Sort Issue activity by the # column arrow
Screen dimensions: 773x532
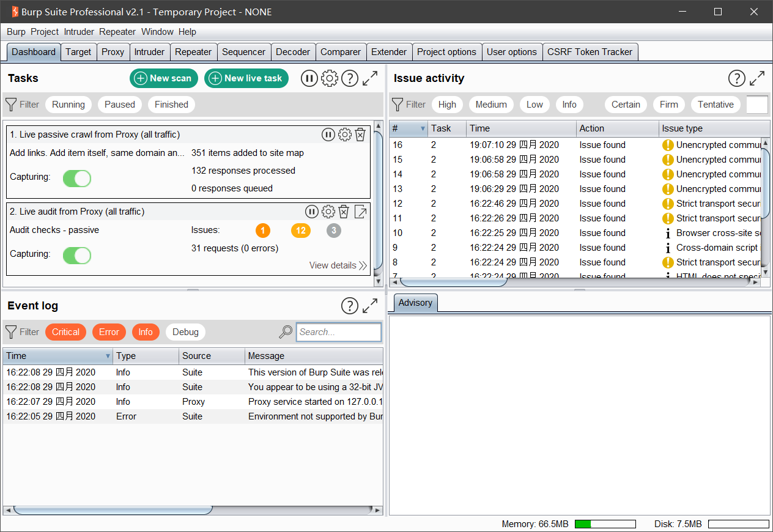[422, 128]
